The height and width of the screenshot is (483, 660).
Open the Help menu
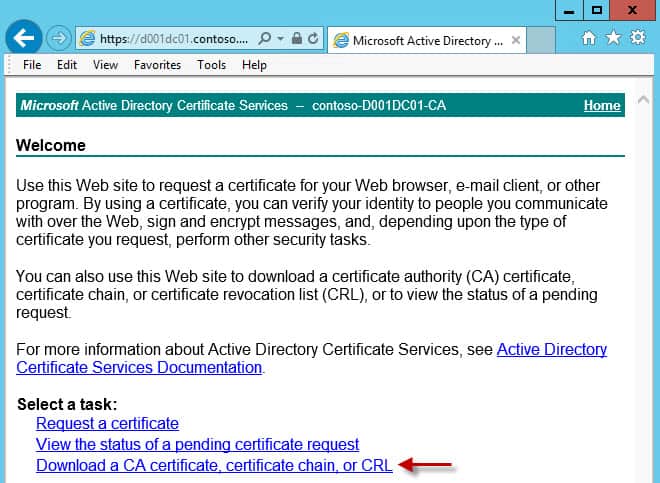click(x=254, y=65)
